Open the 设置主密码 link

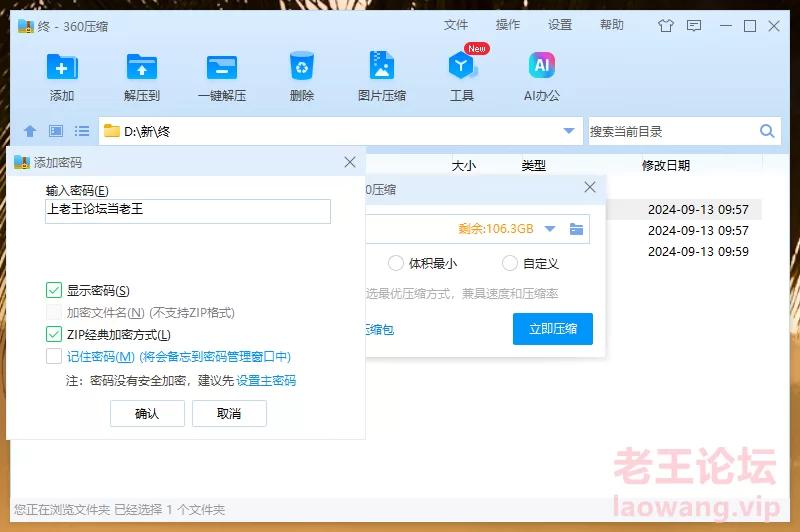[266, 381]
